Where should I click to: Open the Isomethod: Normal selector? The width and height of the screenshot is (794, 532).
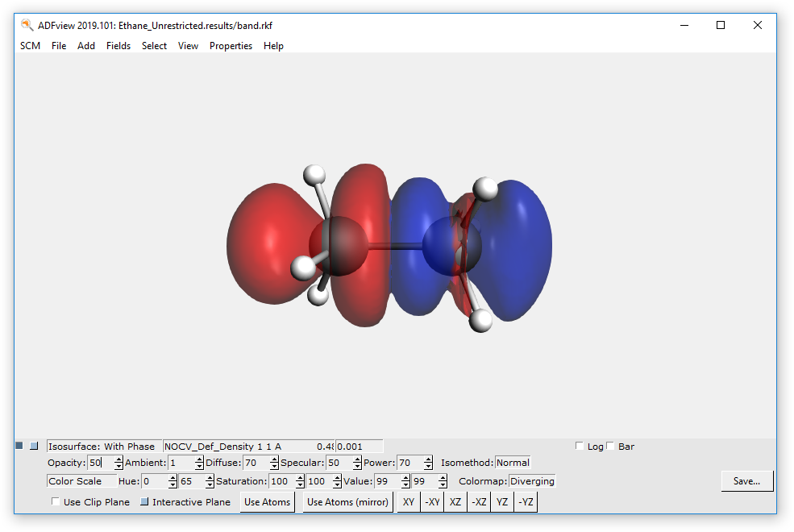pyautogui.click(x=513, y=463)
